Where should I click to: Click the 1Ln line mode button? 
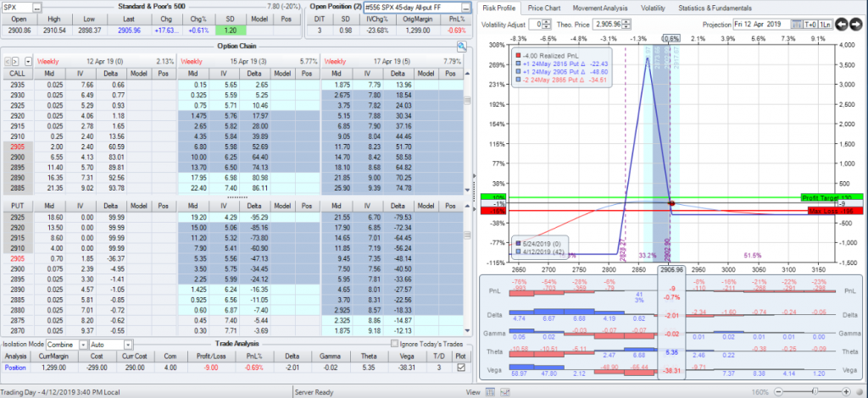tap(824, 25)
